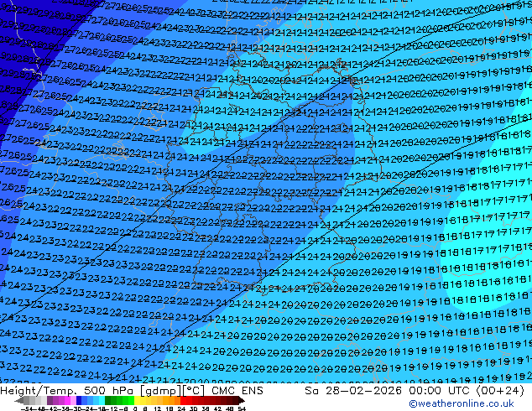Click the forecast offset '(00+24)'
This screenshot has height=411, width=532.
(x=500, y=390)
